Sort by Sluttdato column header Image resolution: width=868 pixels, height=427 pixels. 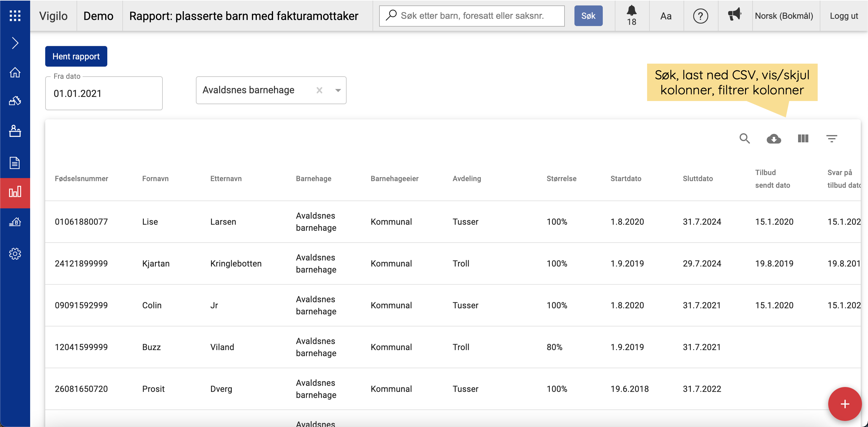tap(698, 179)
